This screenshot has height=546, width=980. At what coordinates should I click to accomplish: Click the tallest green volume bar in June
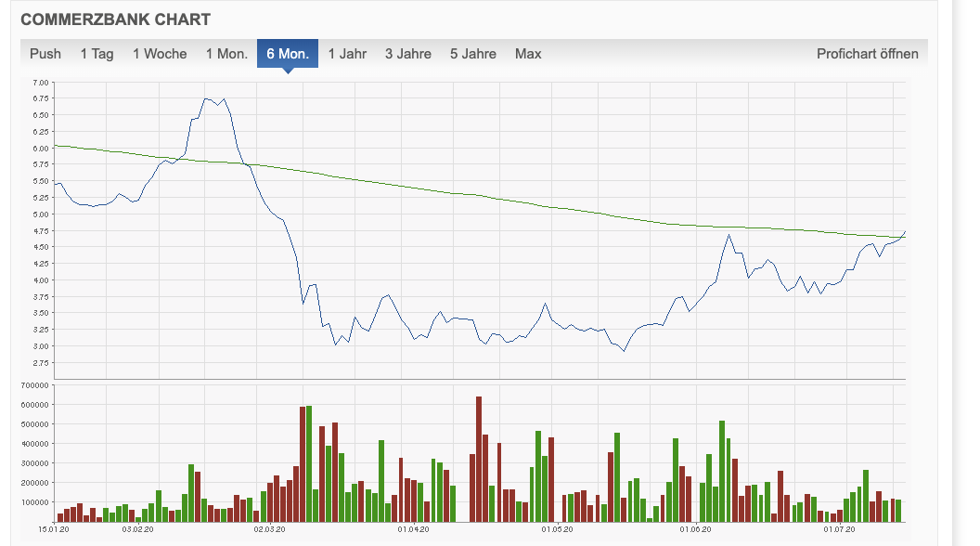click(x=722, y=471)
